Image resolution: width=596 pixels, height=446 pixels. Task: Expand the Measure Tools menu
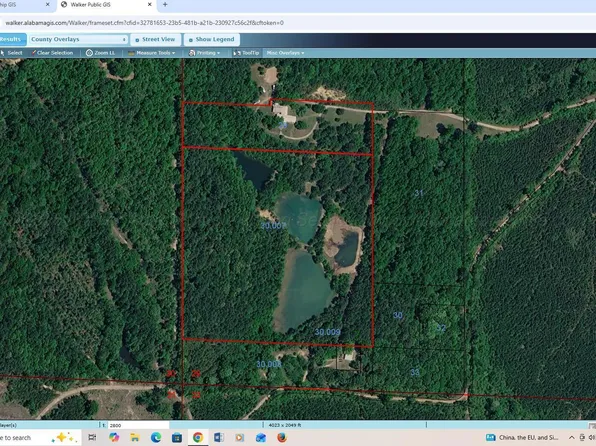pos(152,53)
